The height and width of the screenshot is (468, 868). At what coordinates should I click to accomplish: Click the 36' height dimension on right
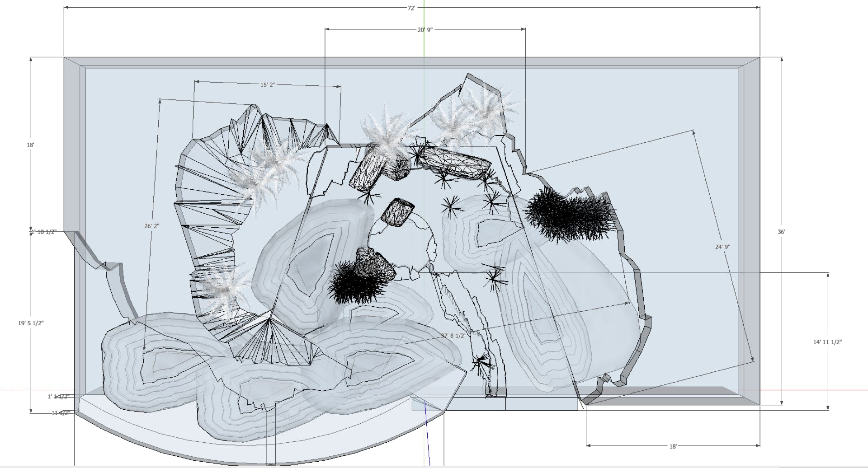coord(781,232)
